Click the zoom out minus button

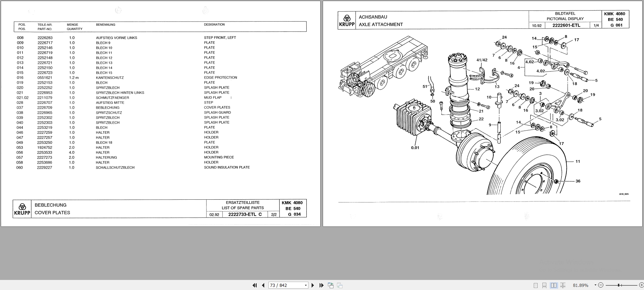(601, 285)
